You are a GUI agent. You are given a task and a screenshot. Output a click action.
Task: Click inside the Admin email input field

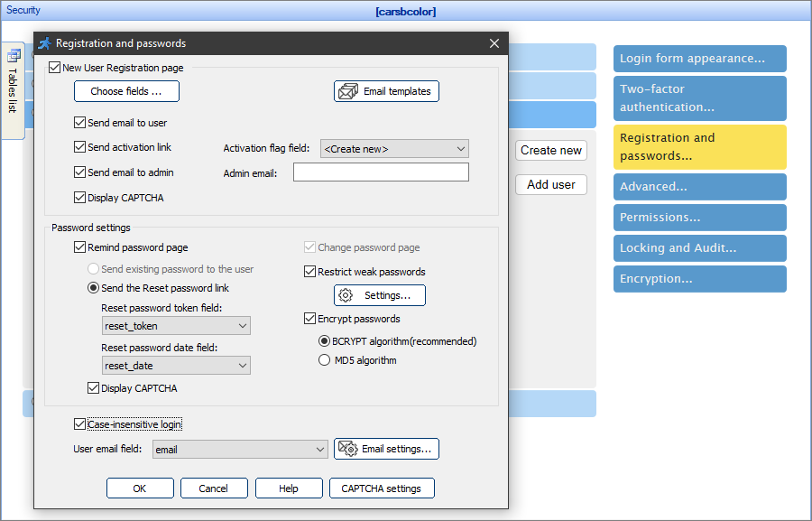pyautogui.click(x=381, y=172)
